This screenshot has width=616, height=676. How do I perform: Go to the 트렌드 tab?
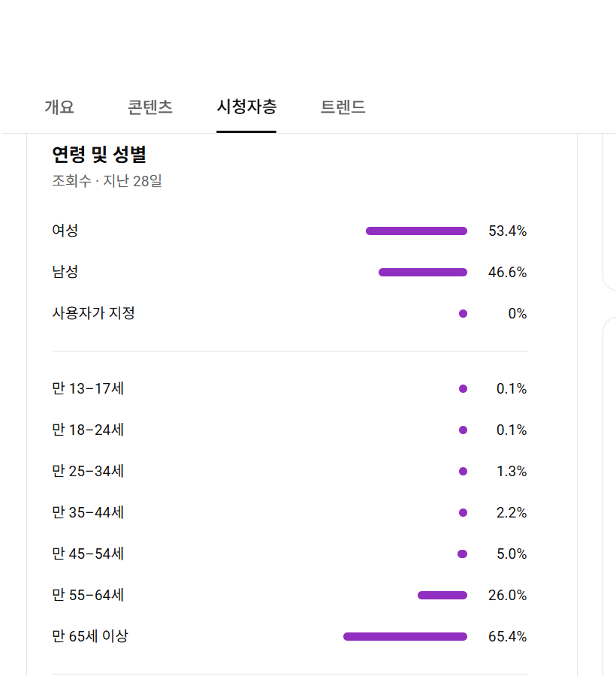tap(343, 107)
